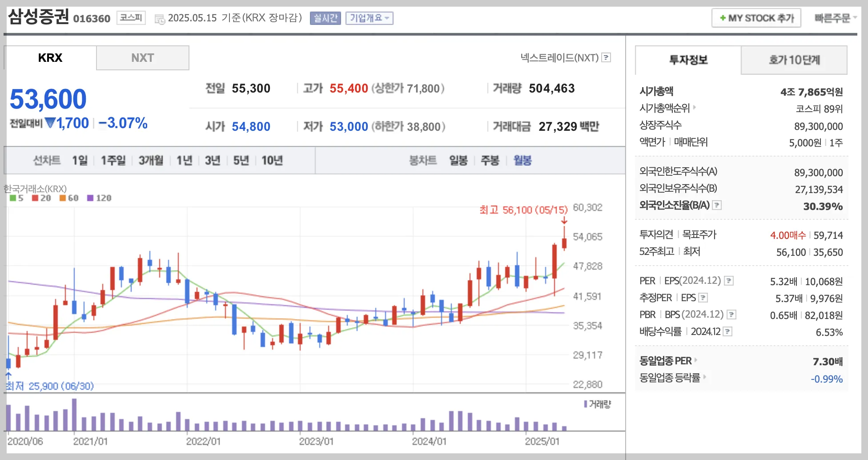Screen dimensions: 868x460
Task: Click the help icon next to 넥스트레이드(NXT)
Action: tap(606, 57)
